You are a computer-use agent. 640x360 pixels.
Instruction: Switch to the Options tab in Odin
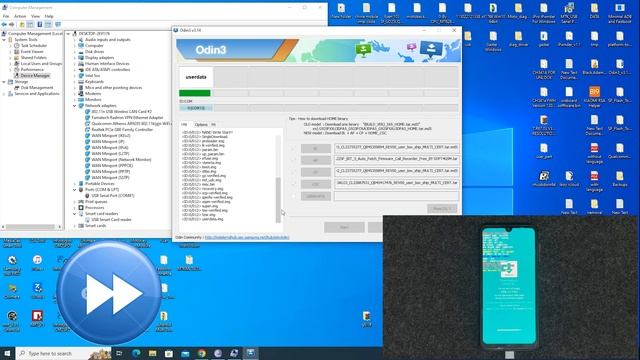[x=201, y=124]
